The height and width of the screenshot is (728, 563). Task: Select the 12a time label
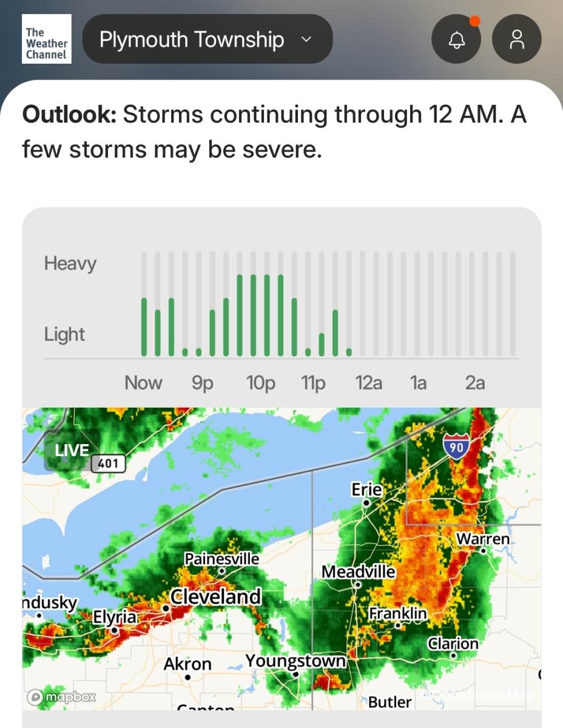369,383
